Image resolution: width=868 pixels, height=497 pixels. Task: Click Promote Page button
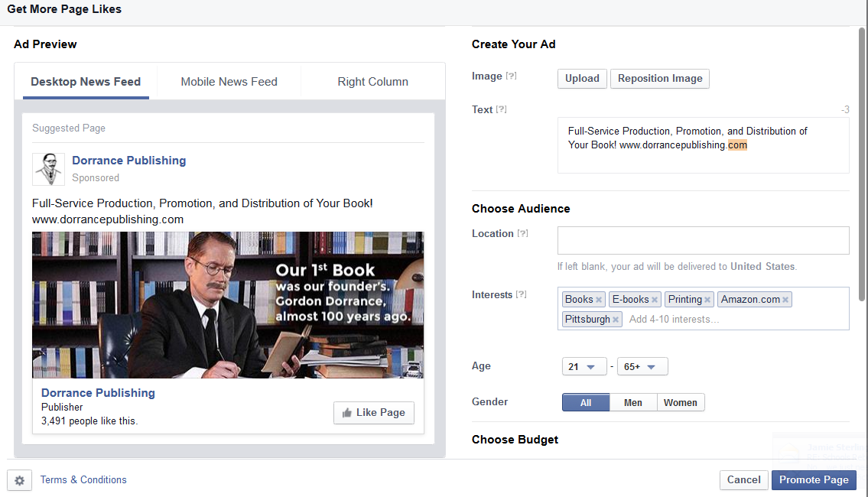[814, 480]
